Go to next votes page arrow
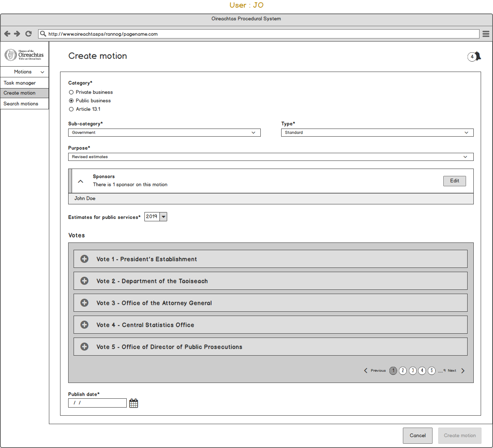 pyautogui.click(x=463, y=371)
